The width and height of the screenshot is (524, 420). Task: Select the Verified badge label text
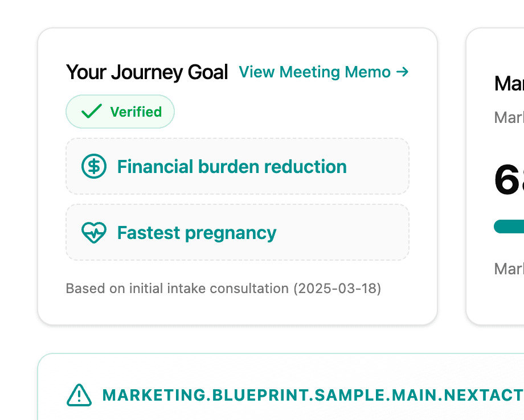click(x=136, y=112)
